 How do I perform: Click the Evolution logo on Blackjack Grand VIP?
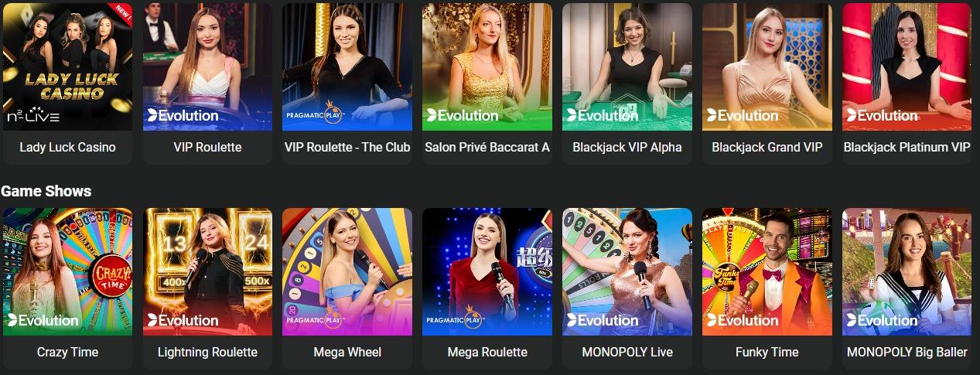coord(743,115)
